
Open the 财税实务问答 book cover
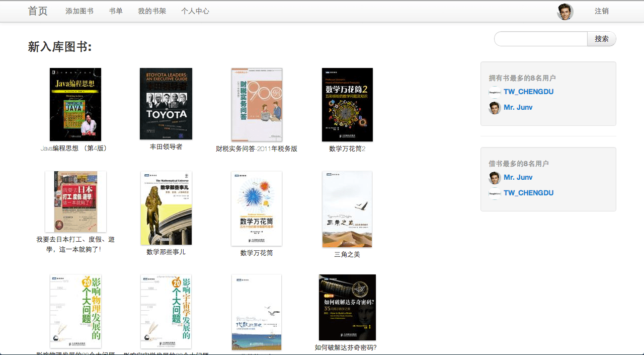[257, 105]
